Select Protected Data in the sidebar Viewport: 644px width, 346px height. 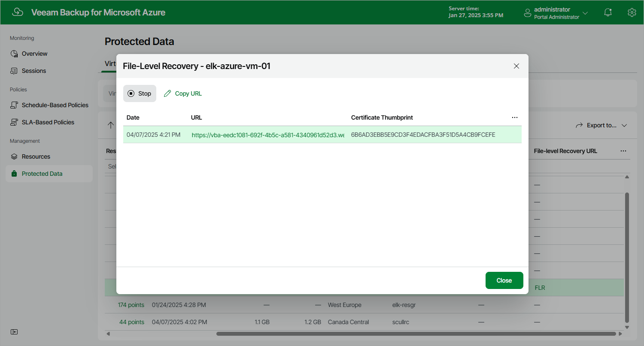coord(49,174)
